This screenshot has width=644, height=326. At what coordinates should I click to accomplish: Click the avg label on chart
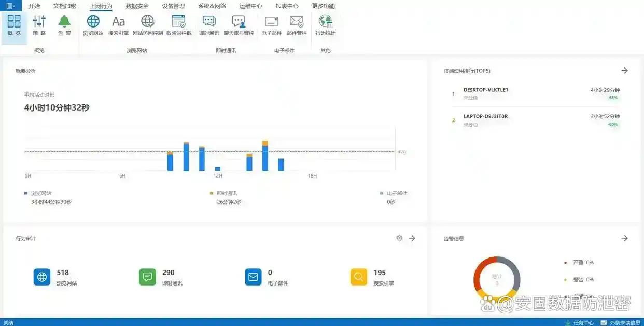[402, 152]
